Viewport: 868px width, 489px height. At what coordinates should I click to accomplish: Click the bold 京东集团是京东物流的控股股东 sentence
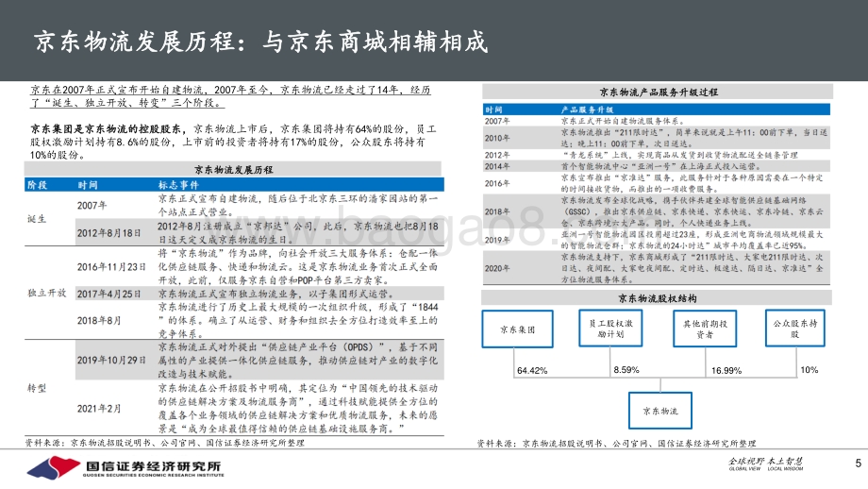105,129
